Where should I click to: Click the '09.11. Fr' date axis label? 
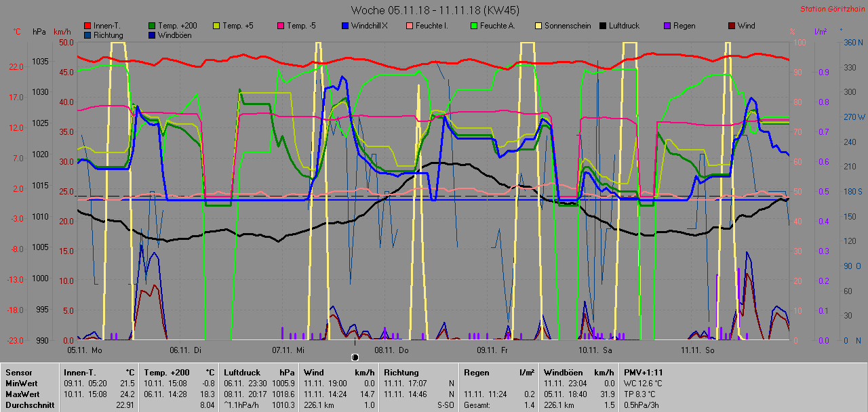point(493,350)
